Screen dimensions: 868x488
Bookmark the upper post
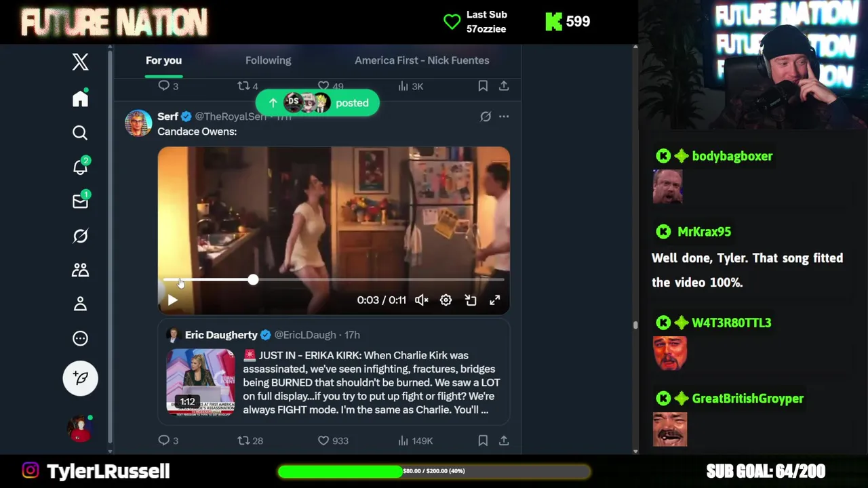[483, 86]
